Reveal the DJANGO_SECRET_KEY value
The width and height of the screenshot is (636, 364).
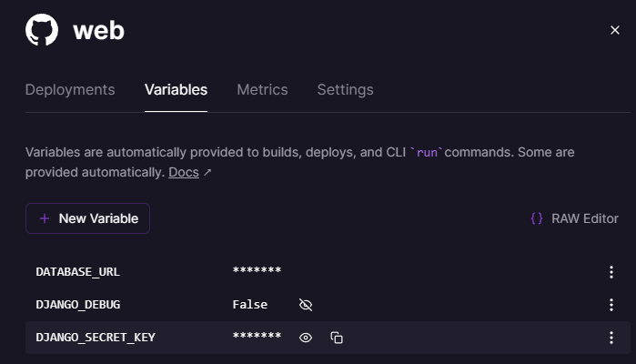[306, 338]
